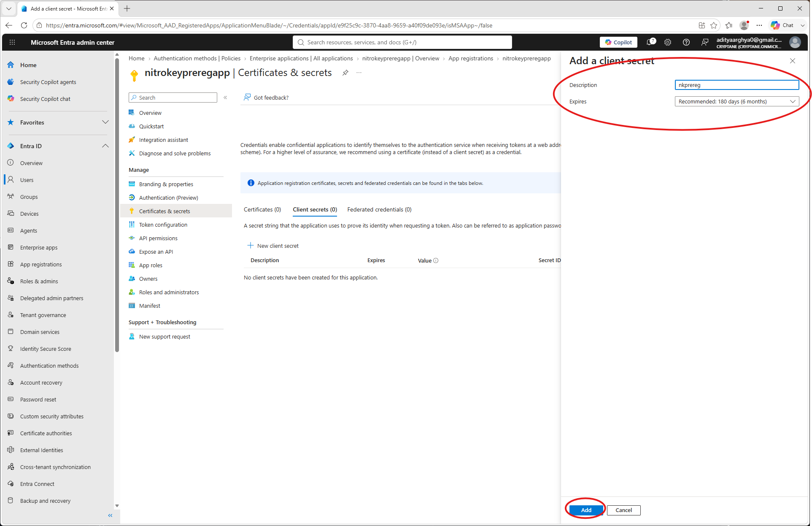Click the Description text field

click(x=736, y=85)
